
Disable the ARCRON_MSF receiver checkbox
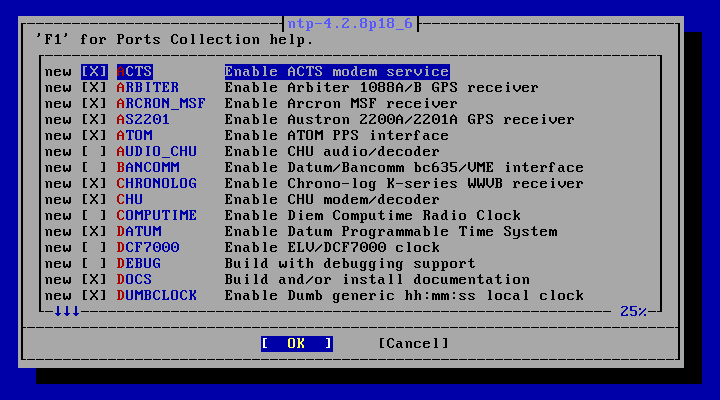pos(94,104)
